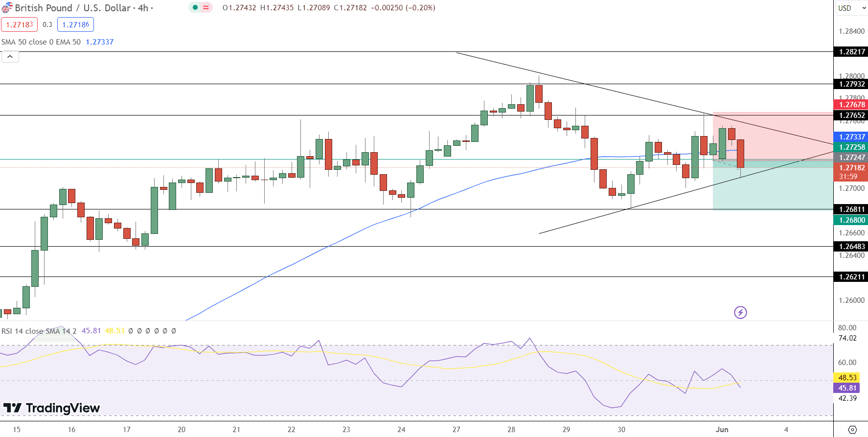Collapse the indicator legend with the chevron
Image resolution: width=868 pixels, height=437 pixels.
10,57
